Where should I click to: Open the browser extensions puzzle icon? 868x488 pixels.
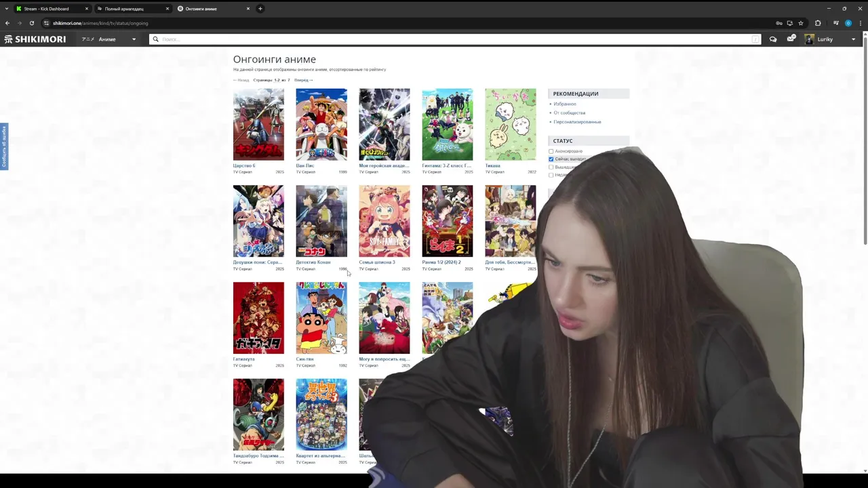[818, 23]
